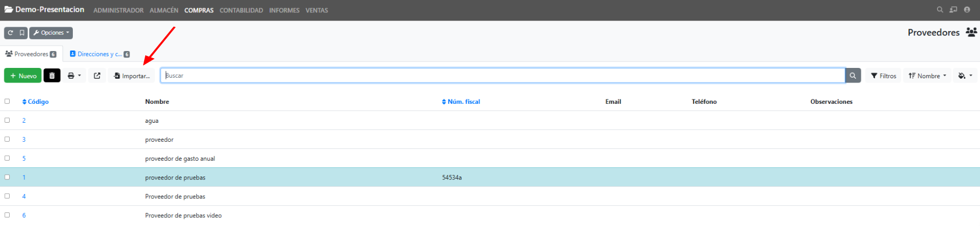Expand the Opciones dropdown
The image size is (980, 226).
coord(51,33)
